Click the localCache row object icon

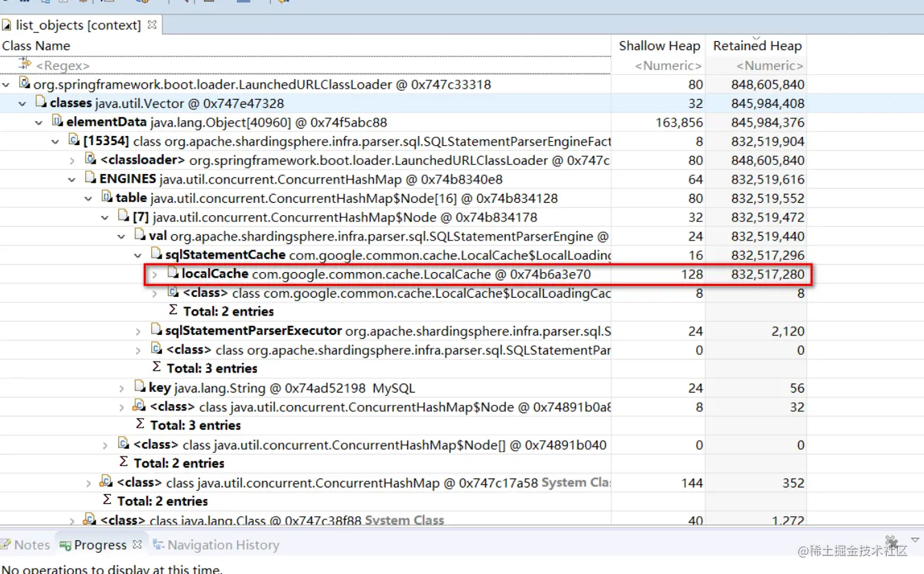coord(173,274)
